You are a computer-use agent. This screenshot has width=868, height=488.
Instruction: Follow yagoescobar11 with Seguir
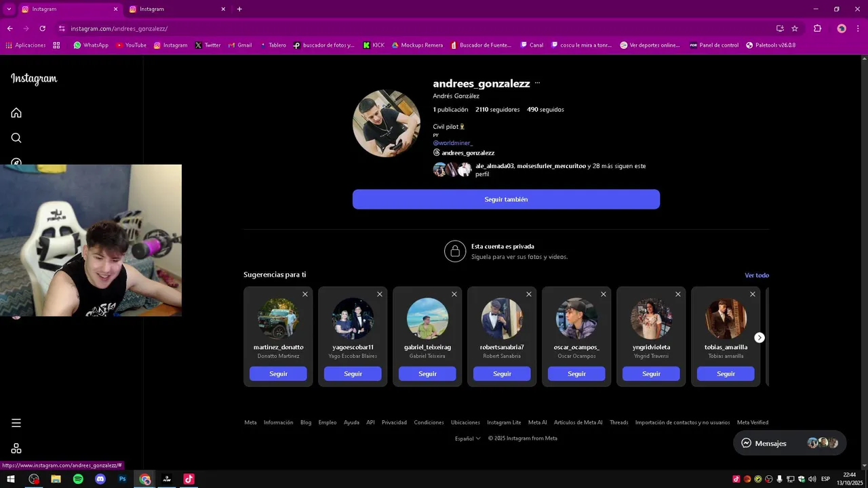point(353,373)
